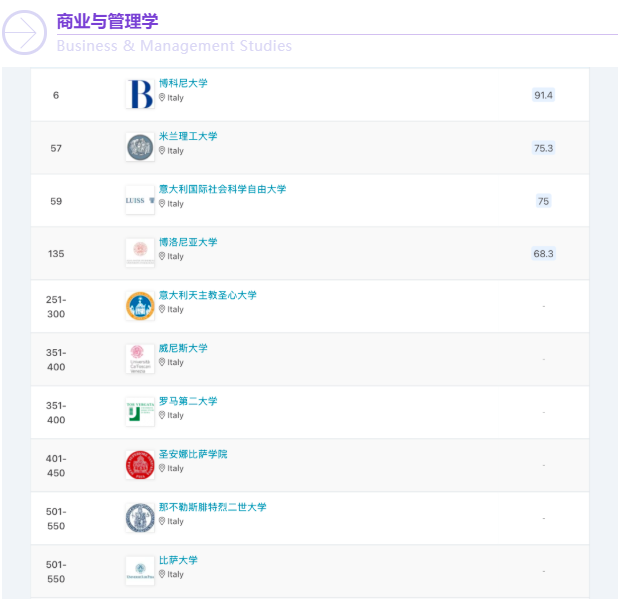Open 意大利国际社会科学自由大学 university link

[222, 189]
